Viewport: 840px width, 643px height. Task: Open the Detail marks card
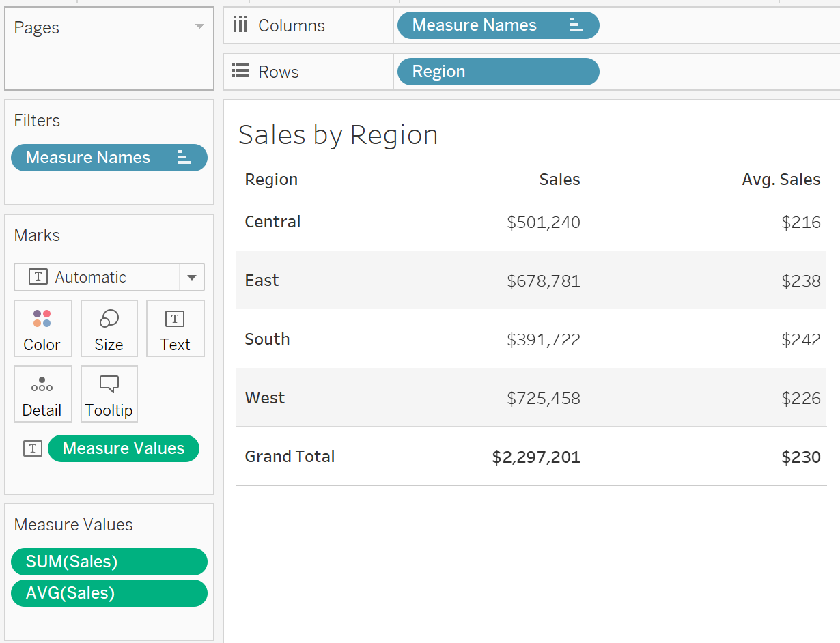[42, 394]
